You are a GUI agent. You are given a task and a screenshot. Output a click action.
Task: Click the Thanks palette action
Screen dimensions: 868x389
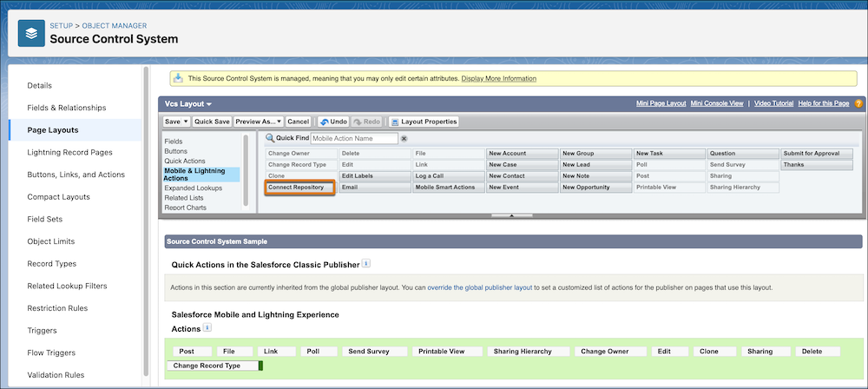817,165
